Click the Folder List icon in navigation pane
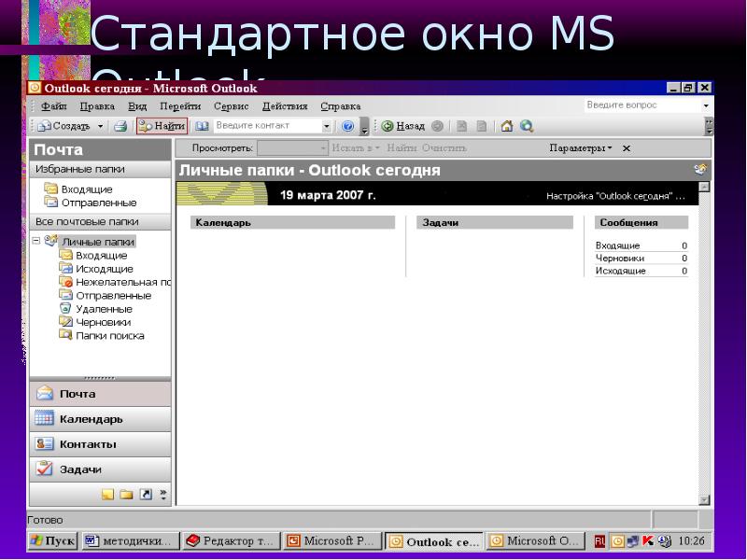Screen dimensions: 747x560 point(126,495)
